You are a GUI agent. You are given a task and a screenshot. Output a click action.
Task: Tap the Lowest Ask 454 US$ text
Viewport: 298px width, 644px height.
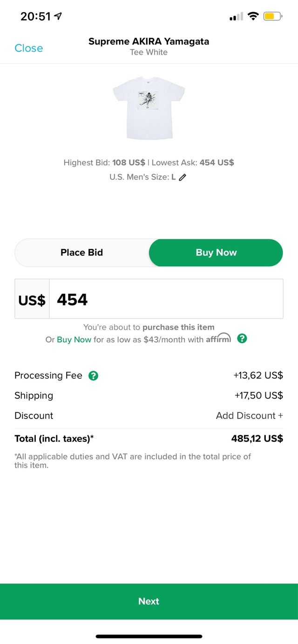pyautogui.click(x=193, y=163)
